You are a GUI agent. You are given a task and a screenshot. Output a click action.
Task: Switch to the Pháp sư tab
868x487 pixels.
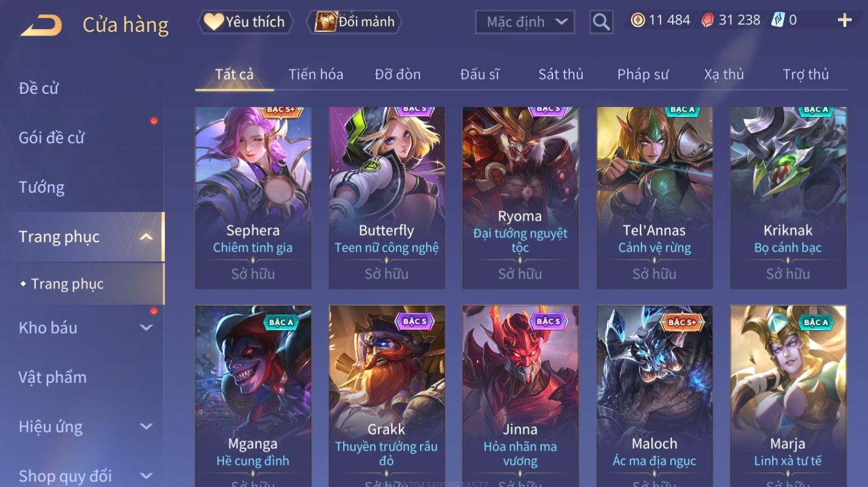pyautogui.click(x=643, y=74)
